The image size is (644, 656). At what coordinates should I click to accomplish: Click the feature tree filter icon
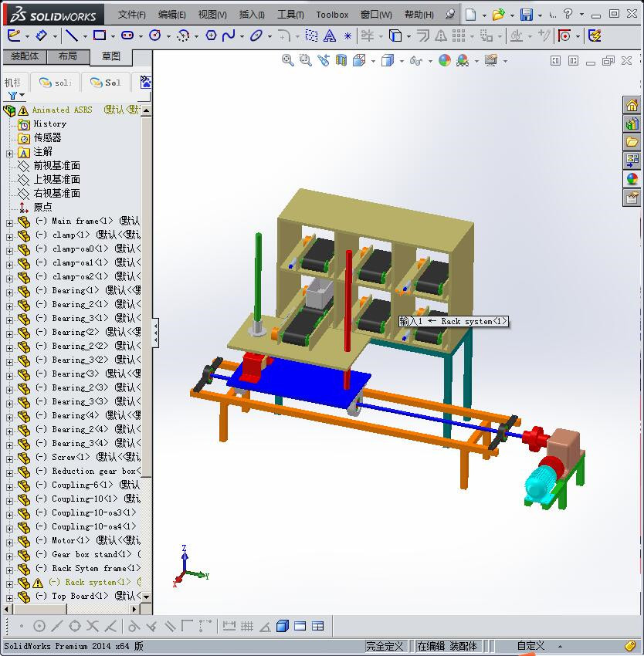tap(13, 96)
